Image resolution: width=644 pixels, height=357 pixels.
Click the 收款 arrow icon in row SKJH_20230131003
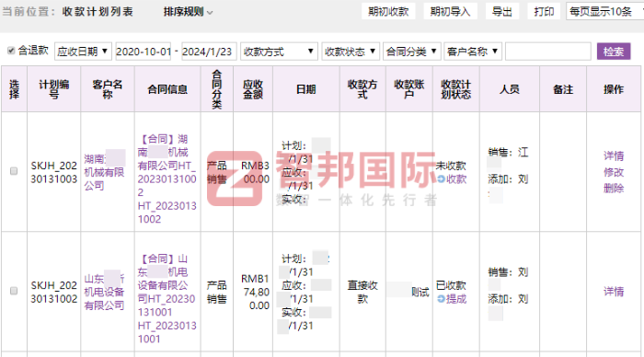click(x=441, y=179)
